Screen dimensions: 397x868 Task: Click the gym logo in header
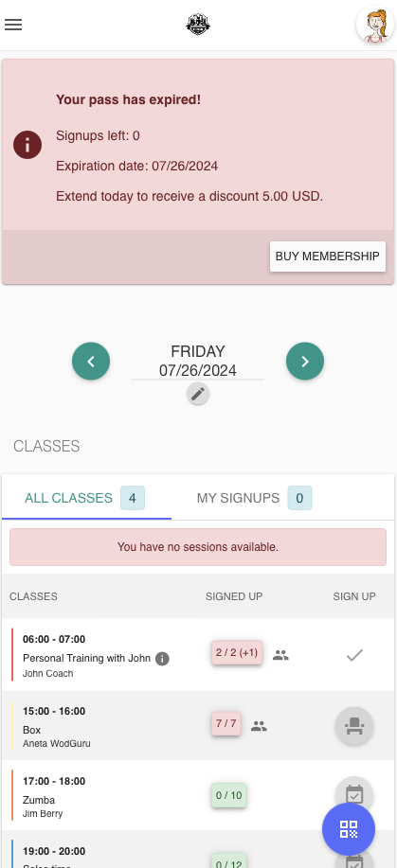[x=198, y=25]
